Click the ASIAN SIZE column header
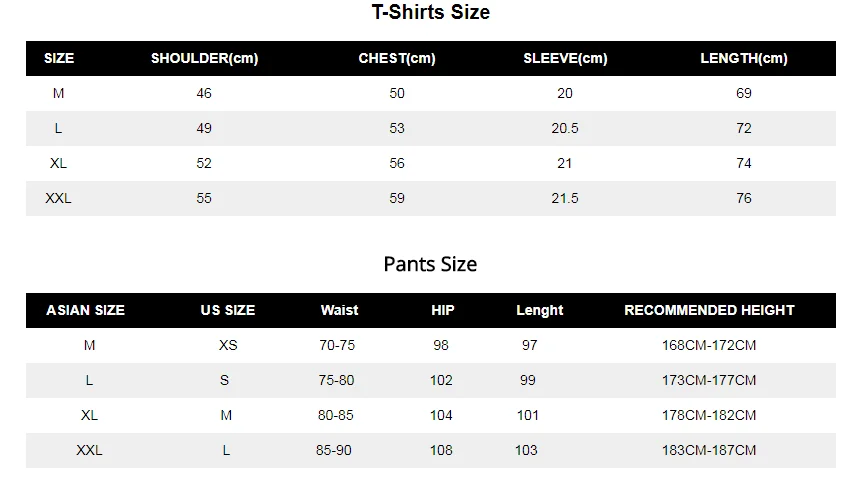867x493 pixels. pyautogui.click(x=85, y=310)
